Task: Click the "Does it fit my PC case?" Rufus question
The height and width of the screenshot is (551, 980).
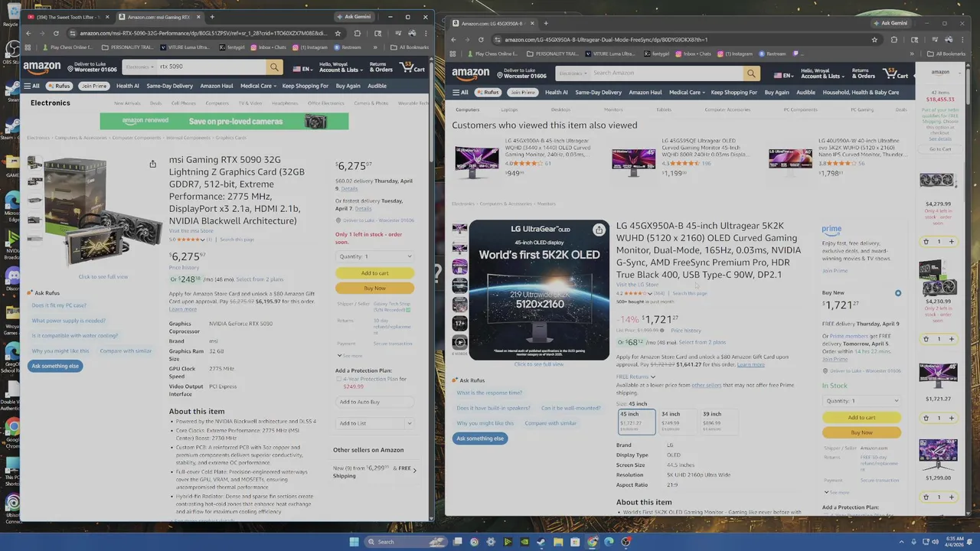Action: pos(59,305)
